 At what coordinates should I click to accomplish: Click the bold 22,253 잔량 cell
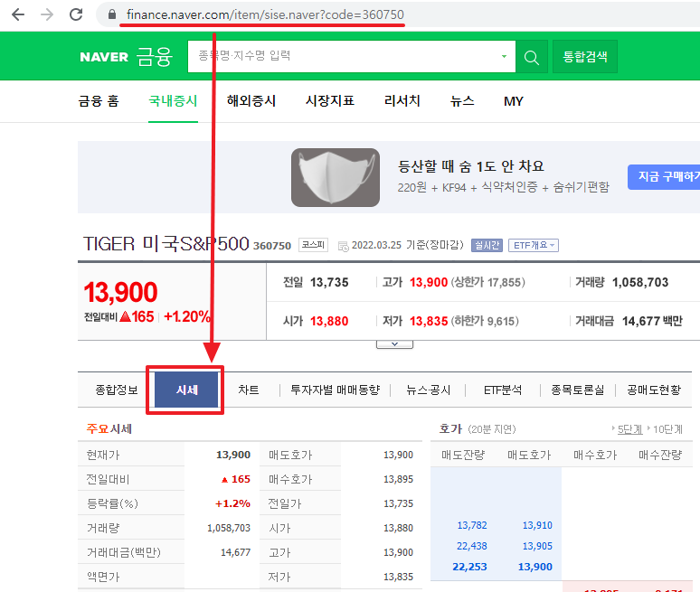point(469,567)
